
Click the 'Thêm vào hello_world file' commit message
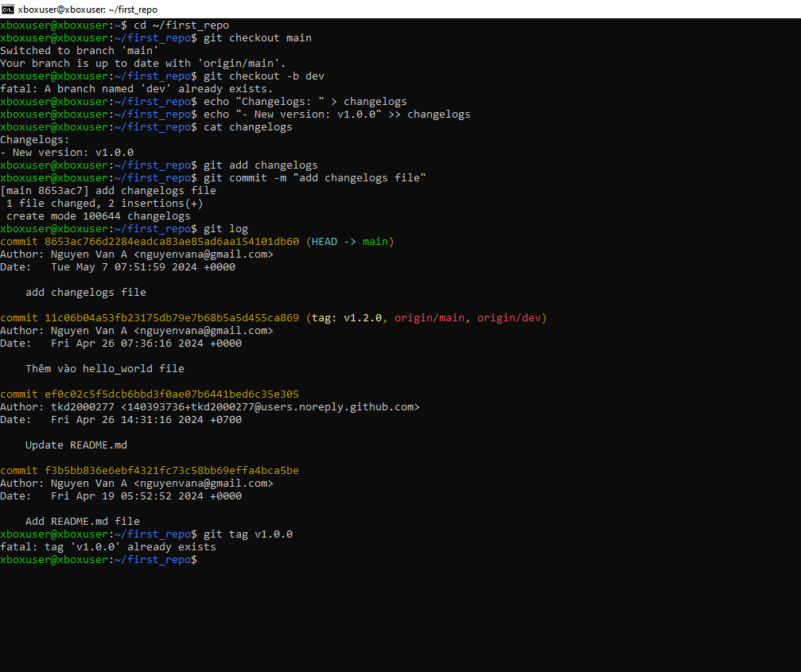(105, 369)
